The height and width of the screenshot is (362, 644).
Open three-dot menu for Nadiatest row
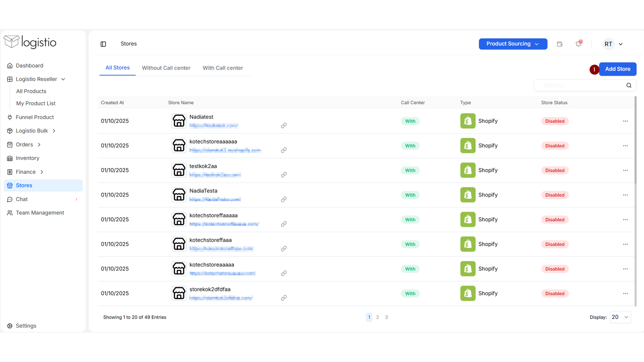(625, 121)
